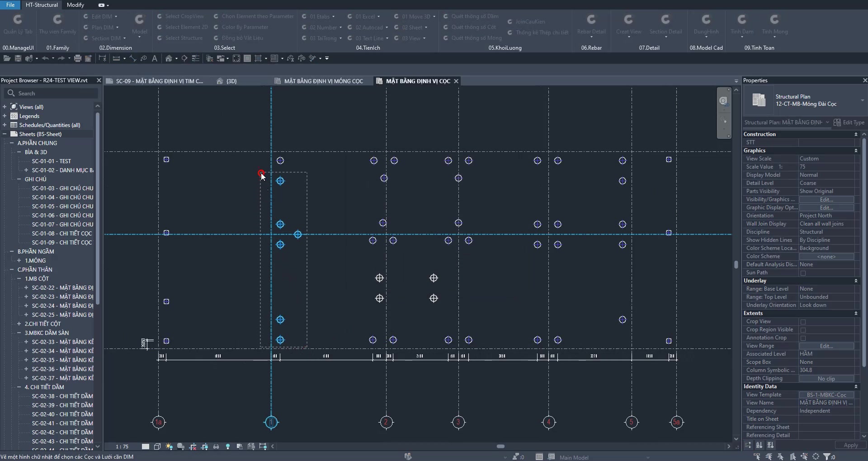The image size is (868, 461).
Task: Click the selection Filter funnel icon in status bar
Action: [x=827, y=457]
